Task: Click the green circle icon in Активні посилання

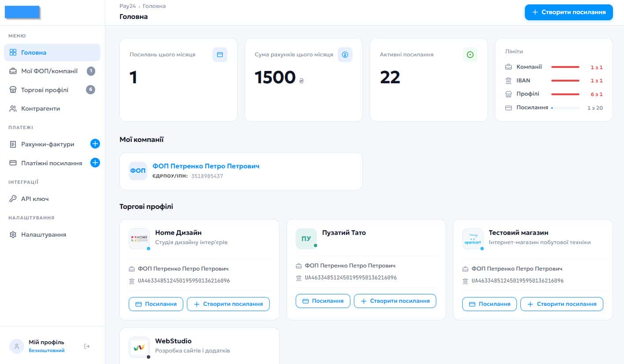Action: [x=470, y=55]
